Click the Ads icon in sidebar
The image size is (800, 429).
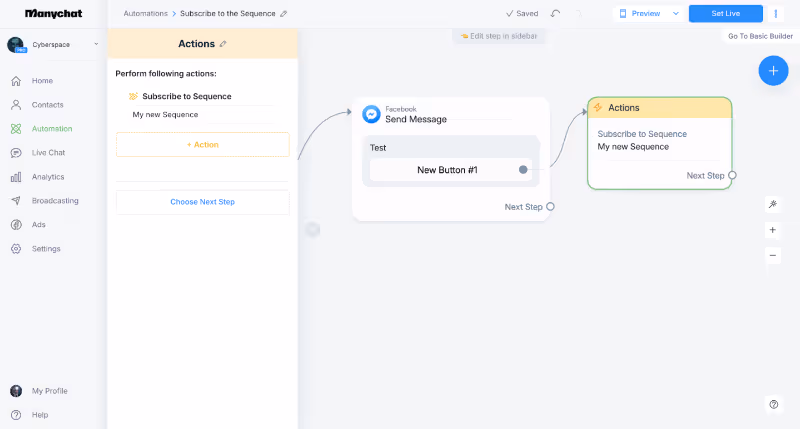coord(16,224)
